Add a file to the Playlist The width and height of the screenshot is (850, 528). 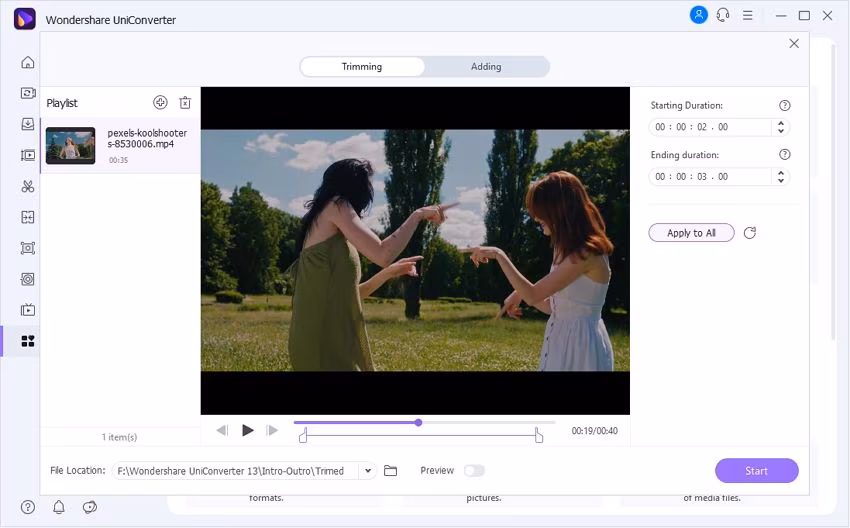point(160,102)
